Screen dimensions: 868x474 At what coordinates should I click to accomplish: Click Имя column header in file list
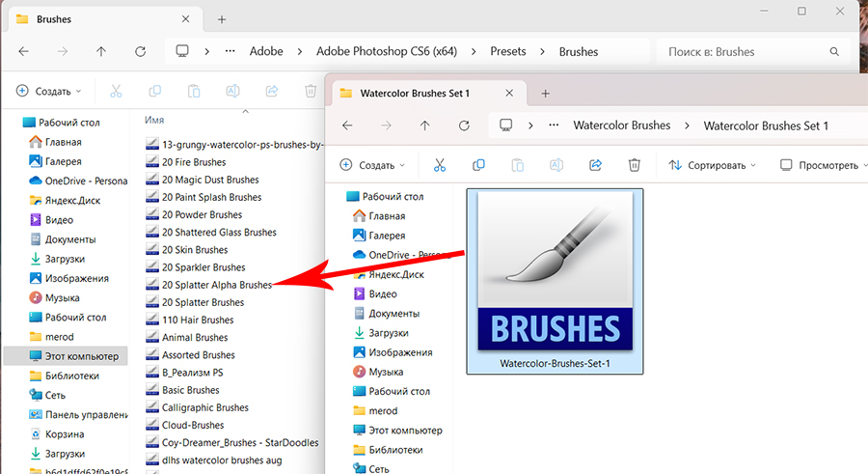pos(153,120)
